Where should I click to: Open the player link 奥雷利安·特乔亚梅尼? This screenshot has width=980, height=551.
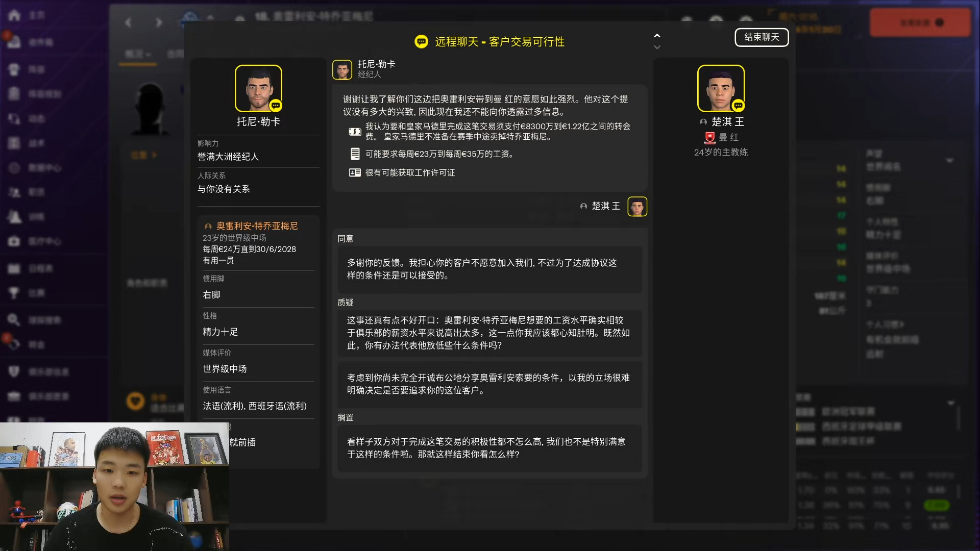[x=257, y=226]
